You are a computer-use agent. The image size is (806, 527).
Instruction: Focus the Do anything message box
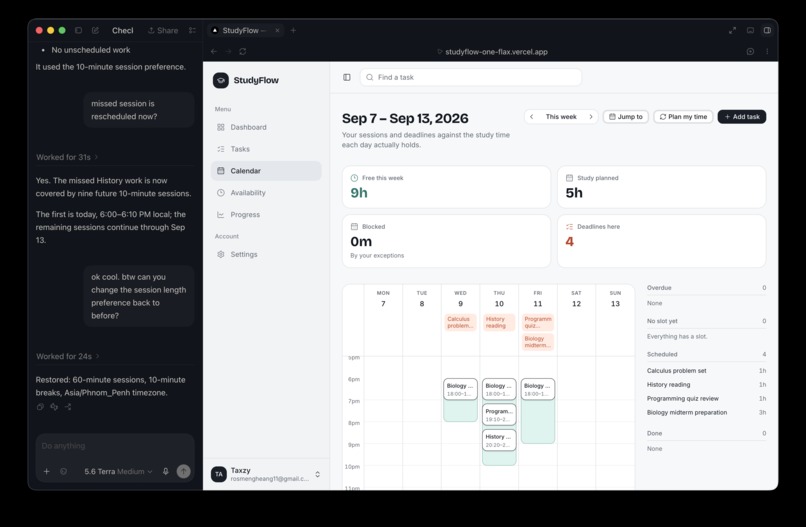click(x=115, y=446)
